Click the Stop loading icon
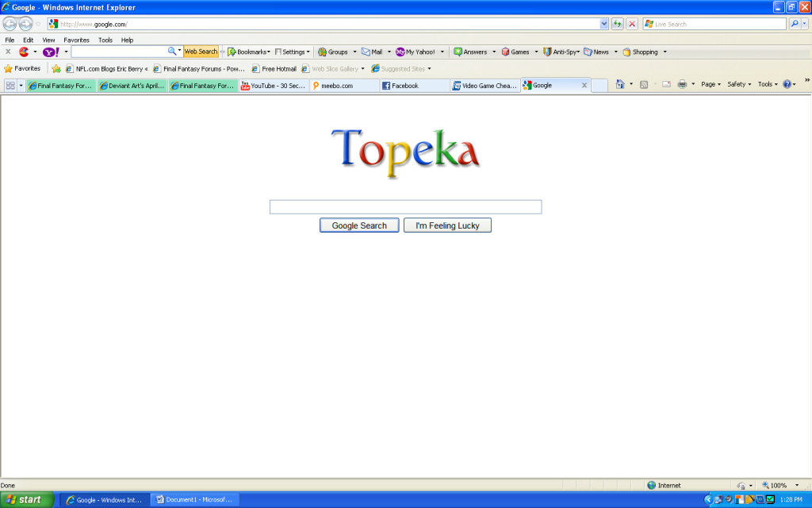Viewport: 812px width, 508px height. click(x=631, y=24)
